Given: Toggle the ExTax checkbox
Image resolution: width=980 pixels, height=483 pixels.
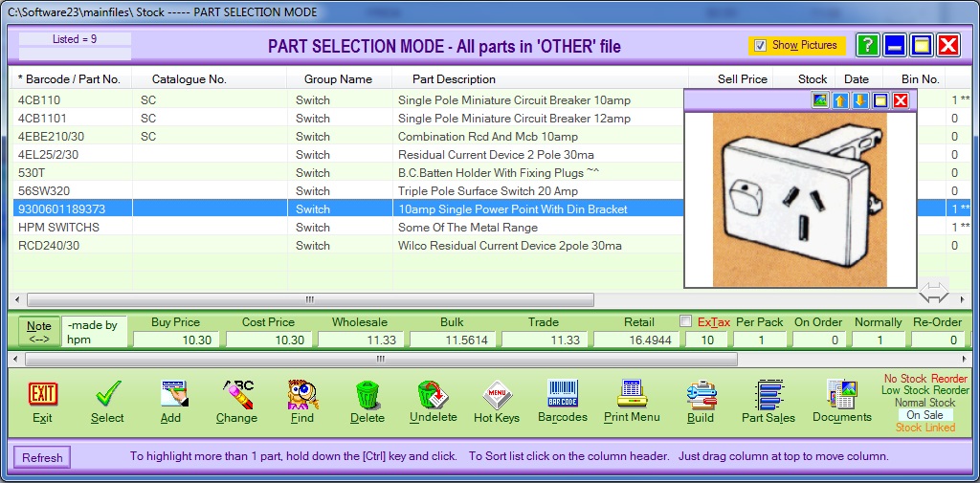Looking at the screenshot, I should pyautogui.click(x=686, y=321).
